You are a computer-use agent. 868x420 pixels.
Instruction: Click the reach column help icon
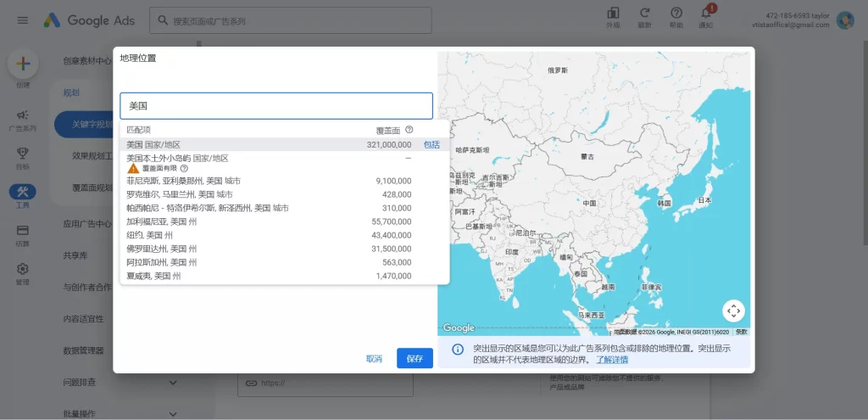[409, 130]
